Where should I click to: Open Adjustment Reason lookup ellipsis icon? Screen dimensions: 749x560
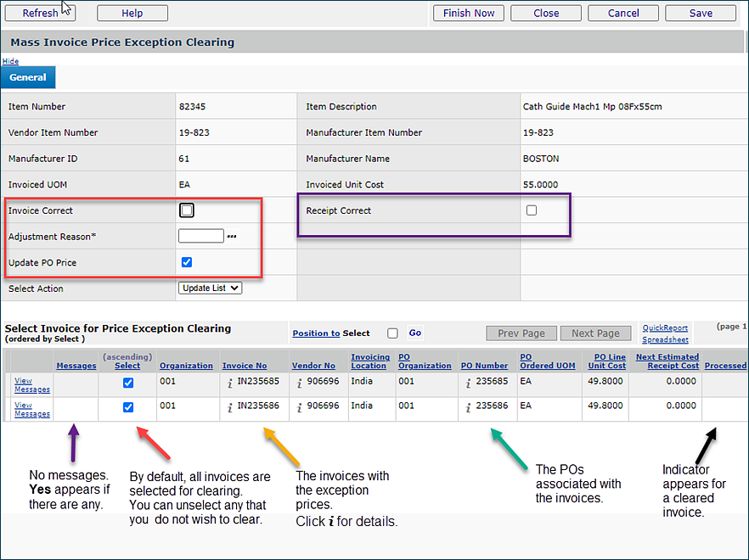(232, 237)
